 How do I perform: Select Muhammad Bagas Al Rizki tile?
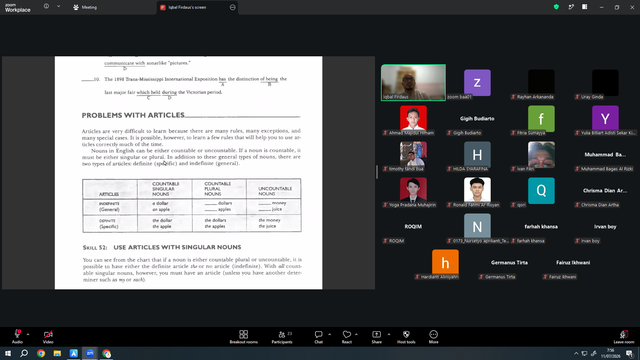pos(605,154)
